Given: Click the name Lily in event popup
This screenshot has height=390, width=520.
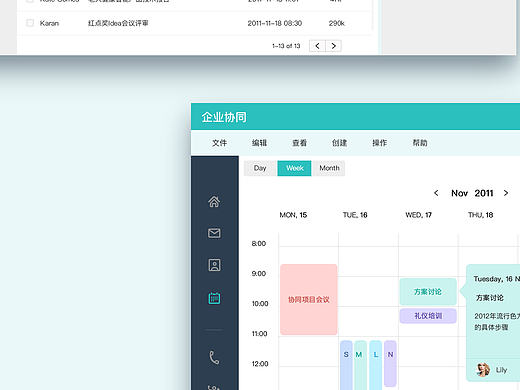Looking at the screenshot, I should 501,370.
